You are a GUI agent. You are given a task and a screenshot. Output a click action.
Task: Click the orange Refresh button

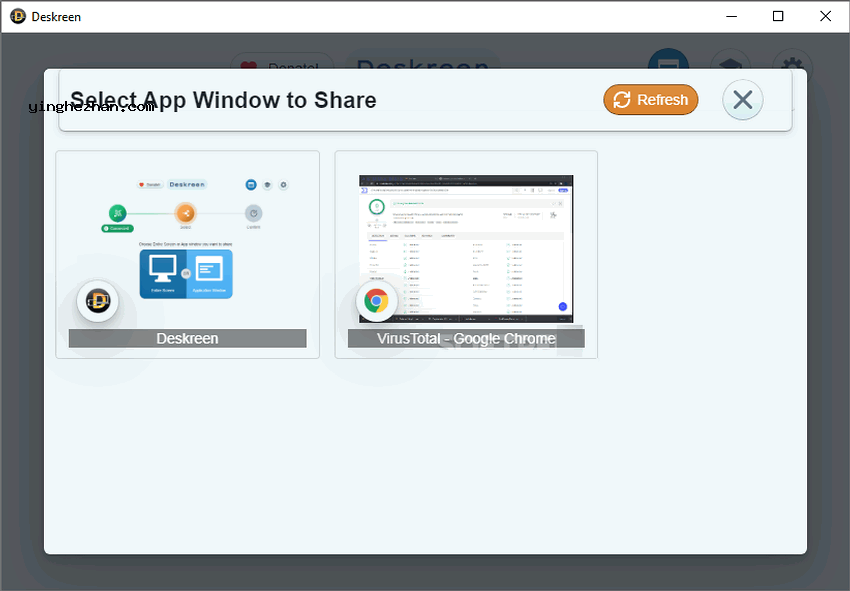(651, 100)
